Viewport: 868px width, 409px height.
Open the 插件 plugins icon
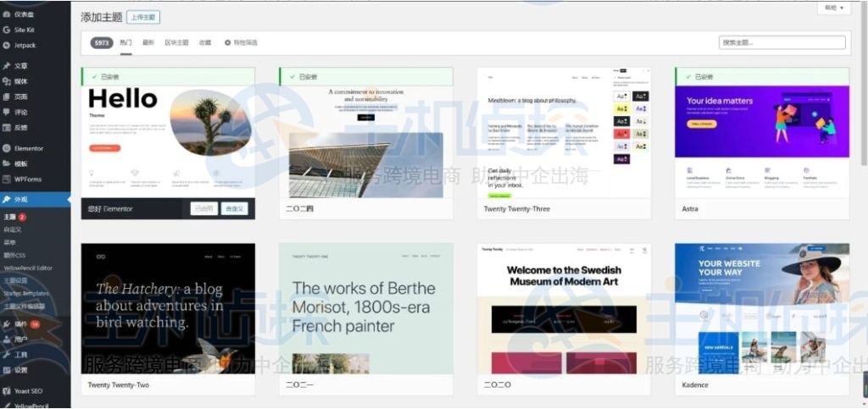click(7, 324)
